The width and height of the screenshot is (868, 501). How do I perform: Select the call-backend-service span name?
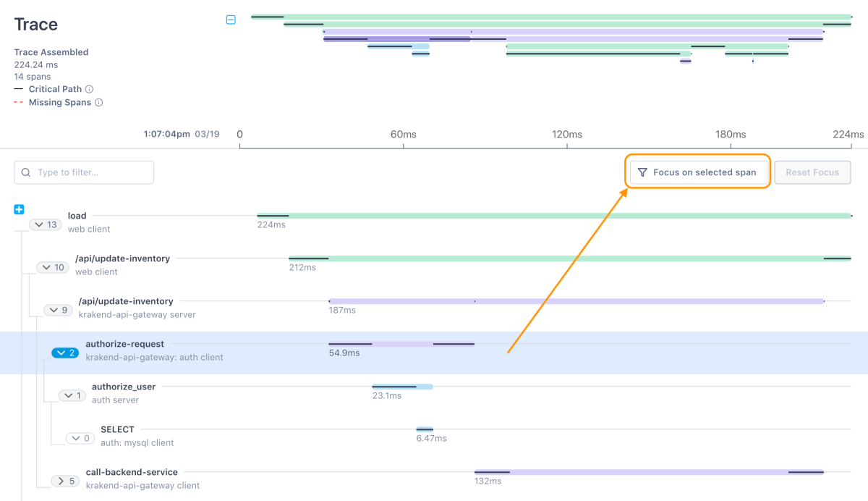pos(132,472)
